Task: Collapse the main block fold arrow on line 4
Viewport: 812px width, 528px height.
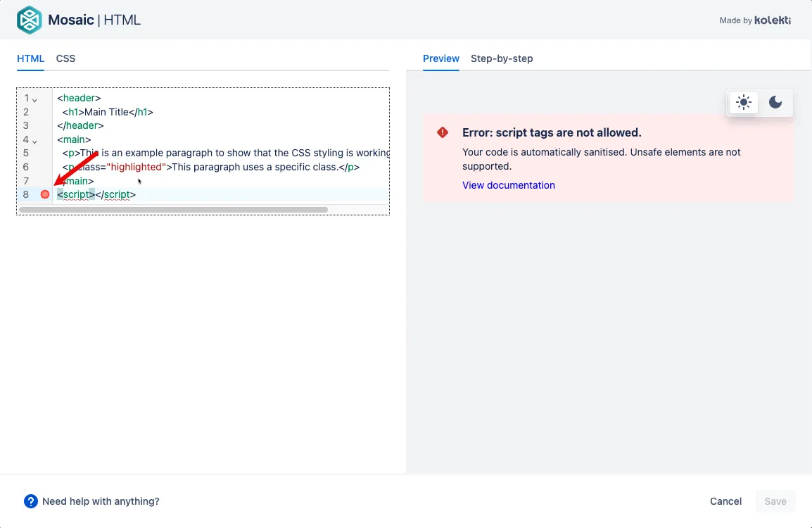Action: click(34, 142)
